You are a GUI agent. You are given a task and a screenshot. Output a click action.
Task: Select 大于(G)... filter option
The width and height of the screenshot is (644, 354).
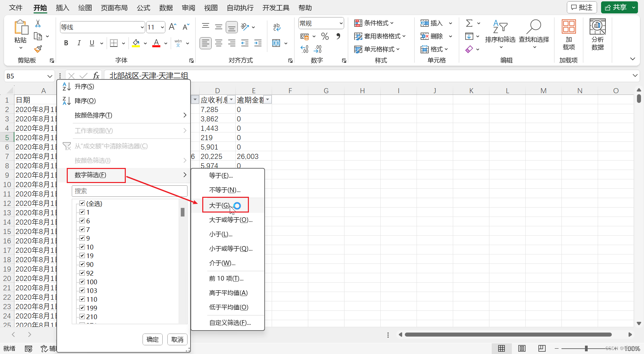coord(228,205)
